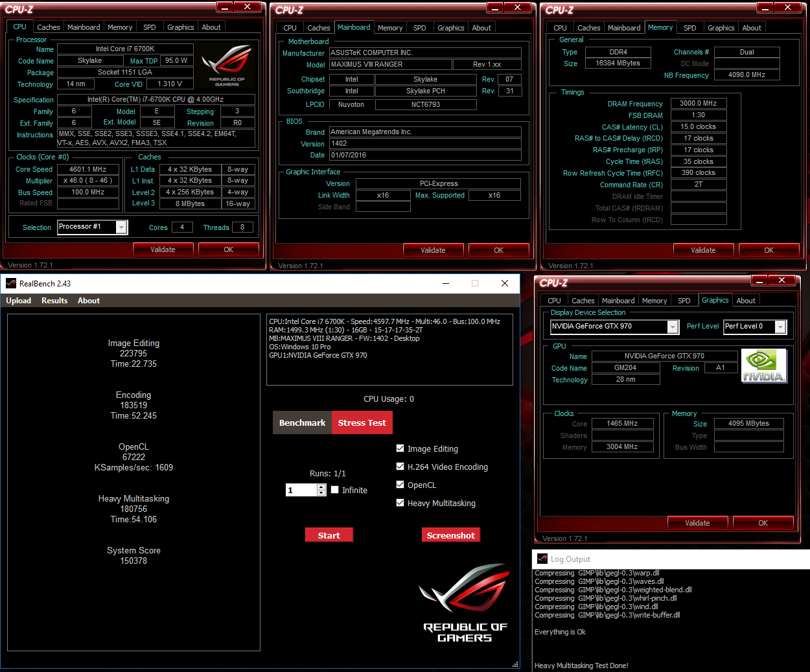The height and width of the screenshot is (672, 810).
Task: Click the Multiplier x 46.0 value
Action: tap(88, 181)
